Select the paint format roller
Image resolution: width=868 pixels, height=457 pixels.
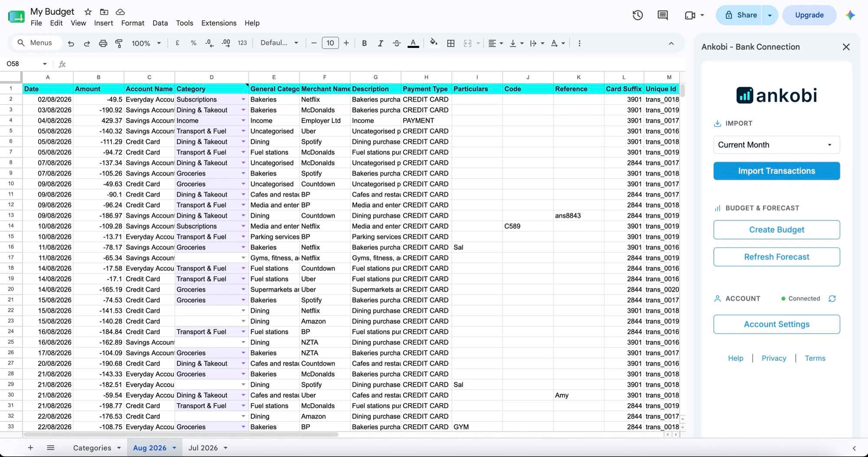coord(118,43)
